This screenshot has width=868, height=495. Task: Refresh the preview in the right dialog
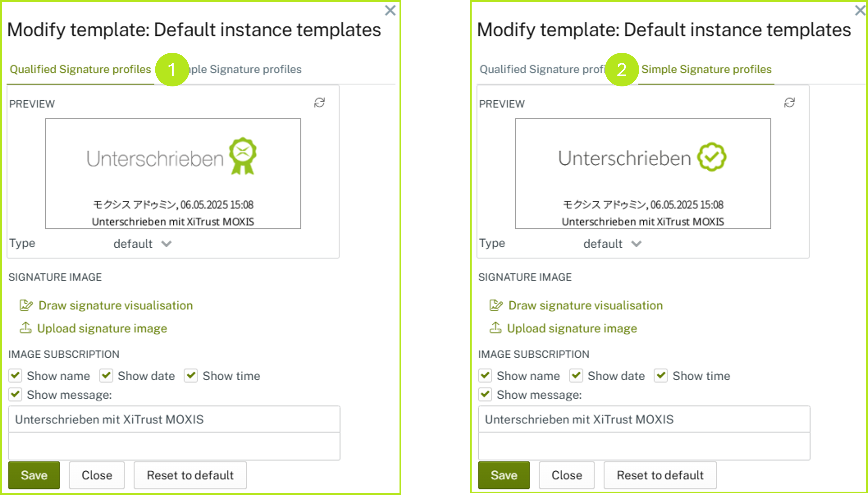[x=789, y=103]
